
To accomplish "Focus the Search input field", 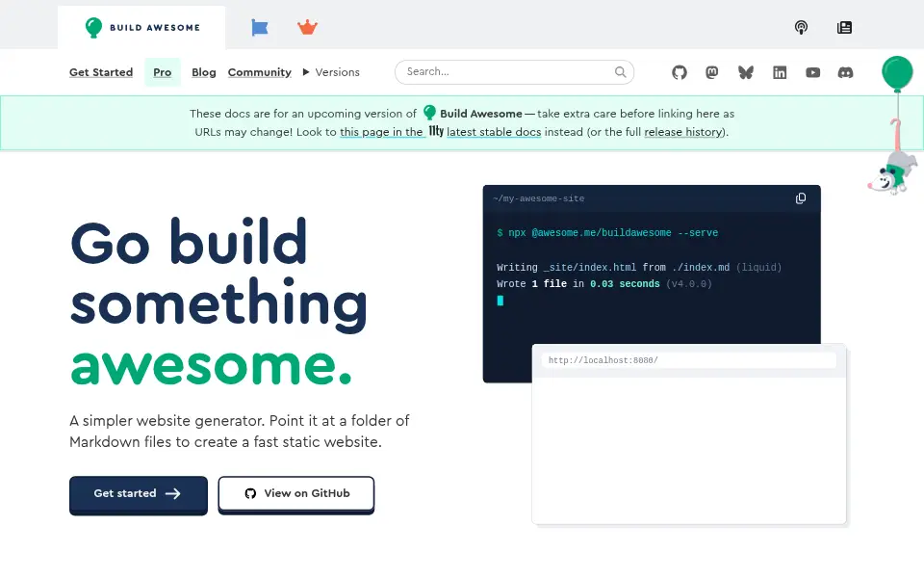I will point(514,72).
